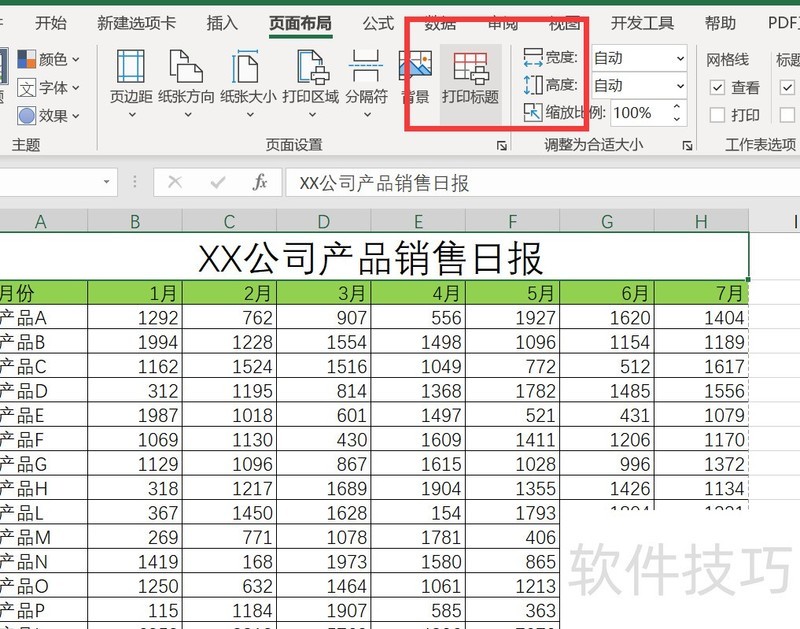Disable the 查看 checkbox for gridlines
Screen dimensions: 800x629
pyautogui.click(x=717, y=87)
